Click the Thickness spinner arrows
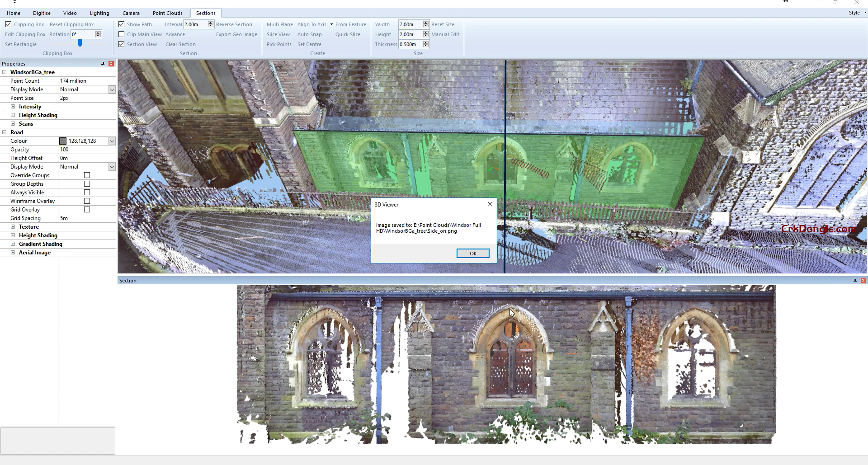868x465 pixels. (x=425, y=44)
